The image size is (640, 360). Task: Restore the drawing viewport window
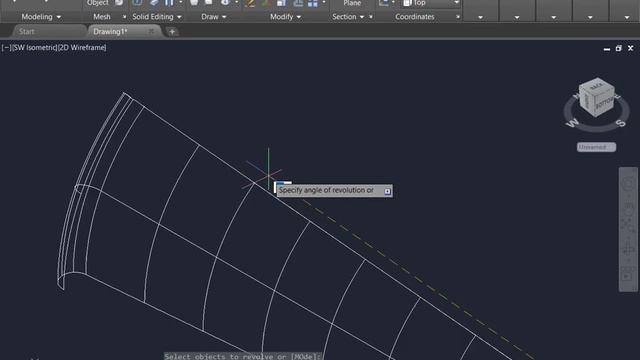618,48
